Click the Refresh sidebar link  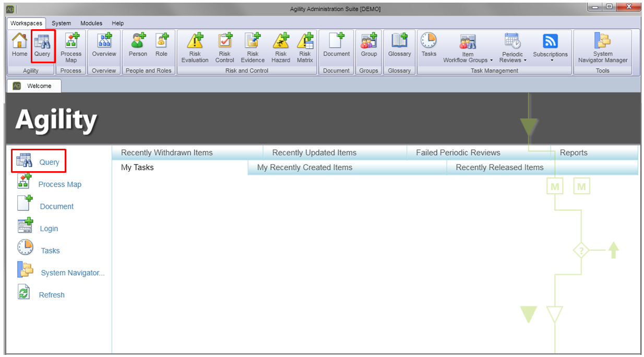(x=52, y=295)
